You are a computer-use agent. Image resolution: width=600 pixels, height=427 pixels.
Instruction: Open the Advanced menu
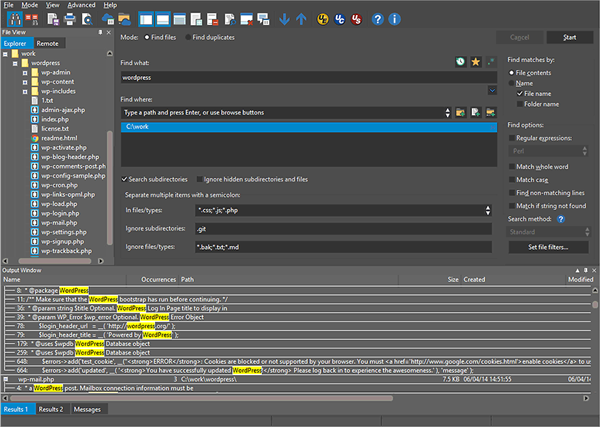click(x=81, y=5)
